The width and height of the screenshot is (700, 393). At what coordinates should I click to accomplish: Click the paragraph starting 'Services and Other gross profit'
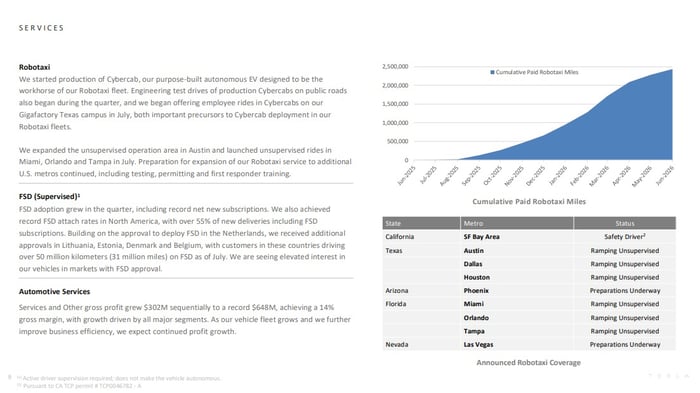tap(184, 319)
